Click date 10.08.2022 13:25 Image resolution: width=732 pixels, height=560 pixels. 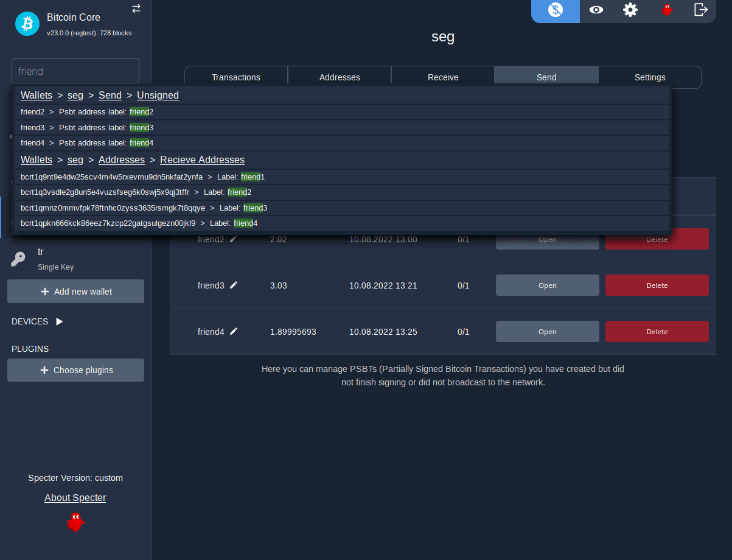383,332
